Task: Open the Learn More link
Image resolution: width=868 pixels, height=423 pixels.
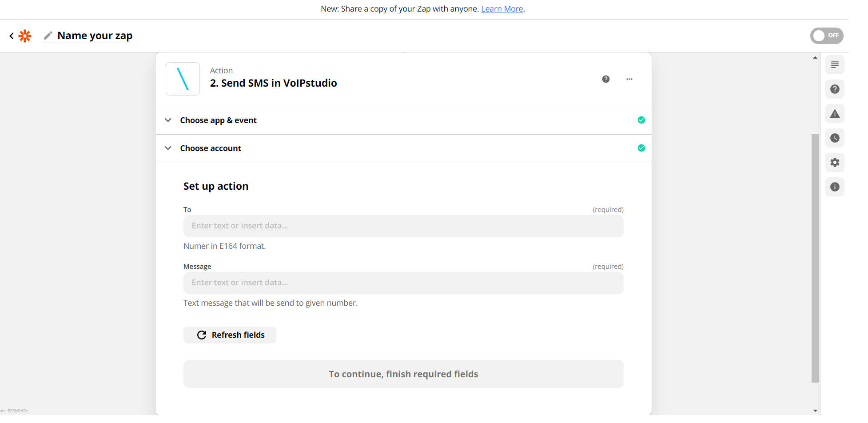Action: point(502,8)
